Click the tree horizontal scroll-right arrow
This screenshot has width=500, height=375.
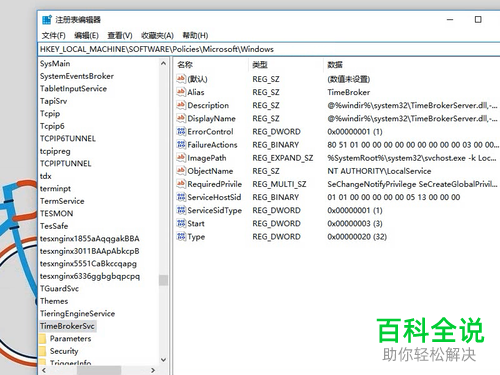[153, 370]
